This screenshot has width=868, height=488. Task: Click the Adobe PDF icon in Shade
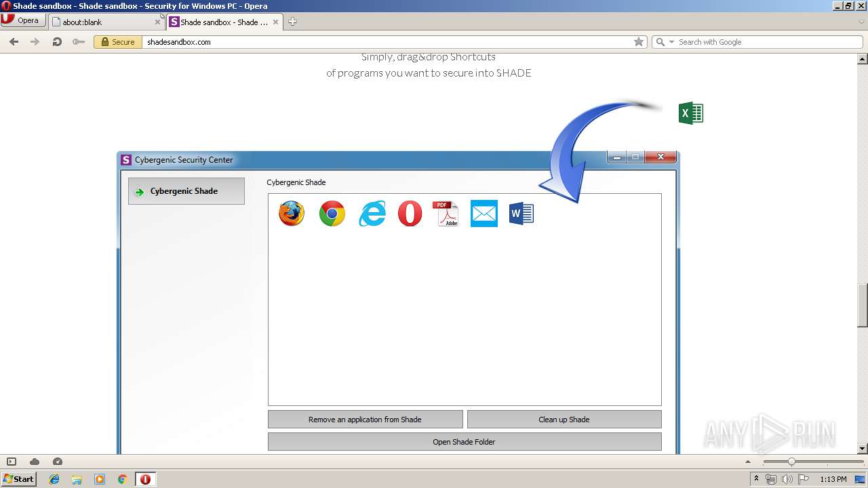pos(446,213)
